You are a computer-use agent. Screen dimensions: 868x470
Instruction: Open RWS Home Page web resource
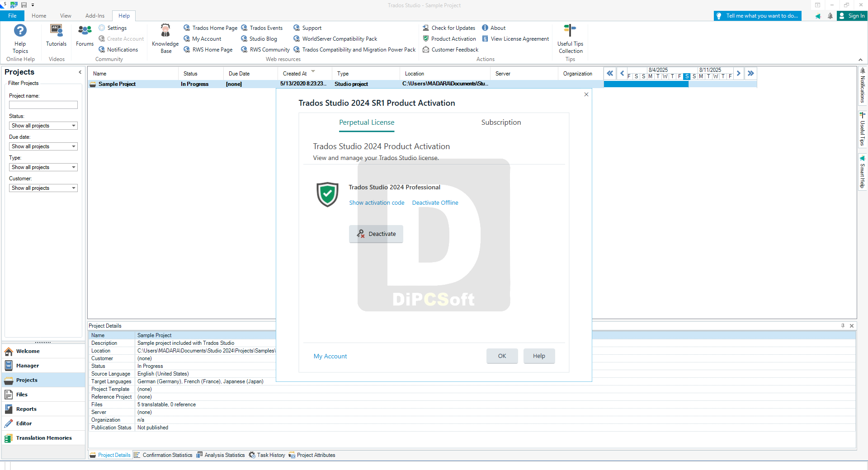click(208, 50)
